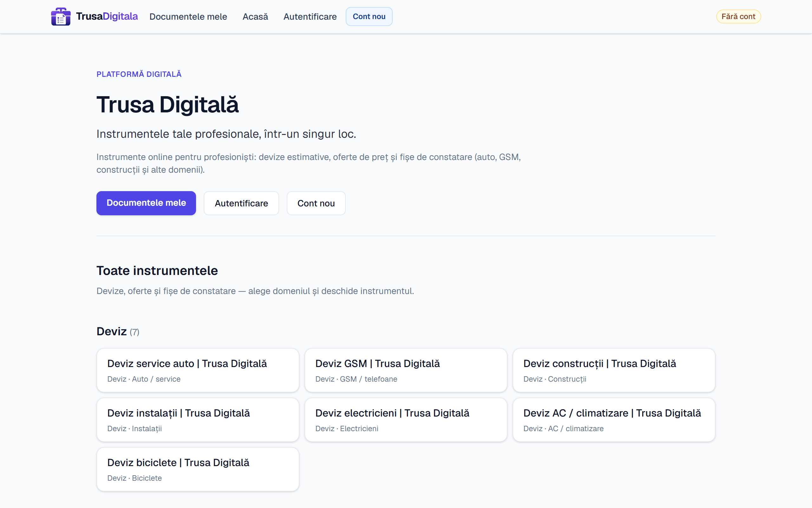Open Autentificare in the top navigation

pyautogui.click(x=310, y=17)
